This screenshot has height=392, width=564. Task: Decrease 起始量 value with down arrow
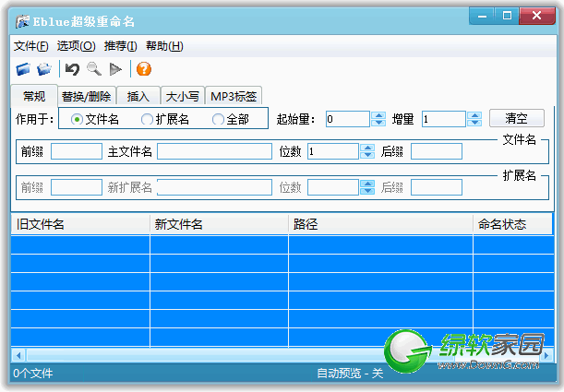click(378, 123)
